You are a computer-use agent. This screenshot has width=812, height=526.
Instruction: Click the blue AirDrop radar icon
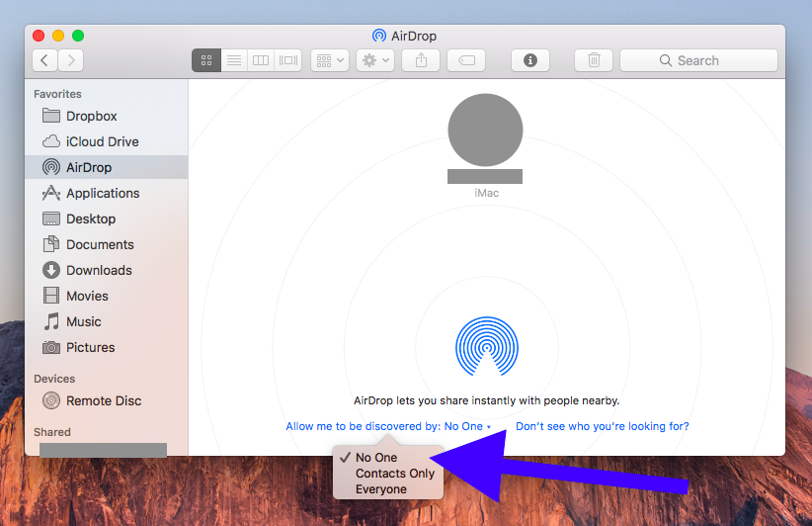[x=487, y=346]
